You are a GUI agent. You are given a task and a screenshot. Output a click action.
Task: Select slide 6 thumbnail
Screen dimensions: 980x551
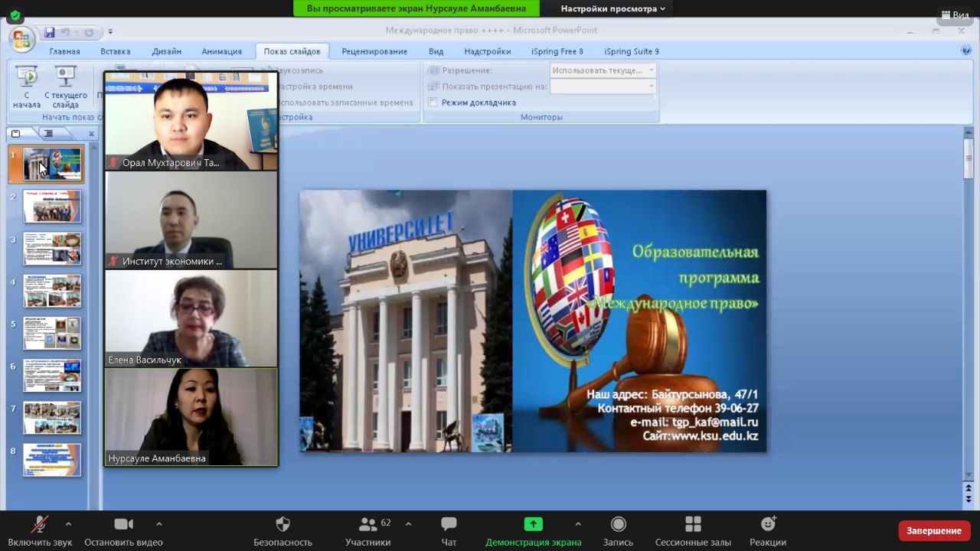(x=52, y=376)
